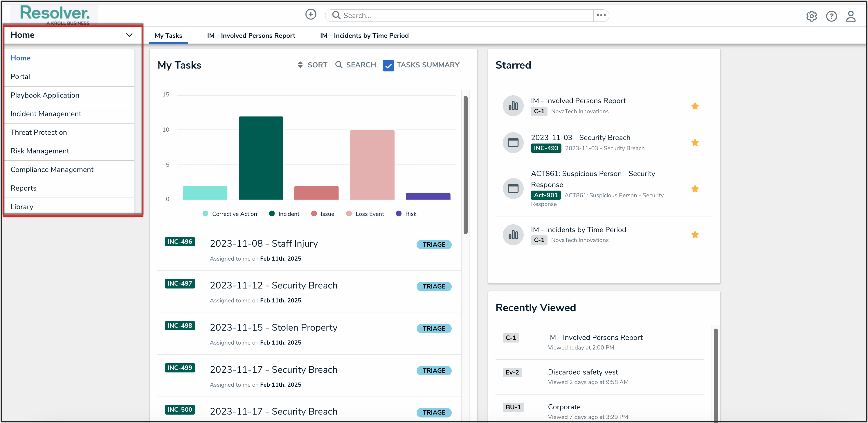Open task 2023-11-08 - Staff Injury
Image resolution: width=868 pixels, height=423 pixels.
264,243
